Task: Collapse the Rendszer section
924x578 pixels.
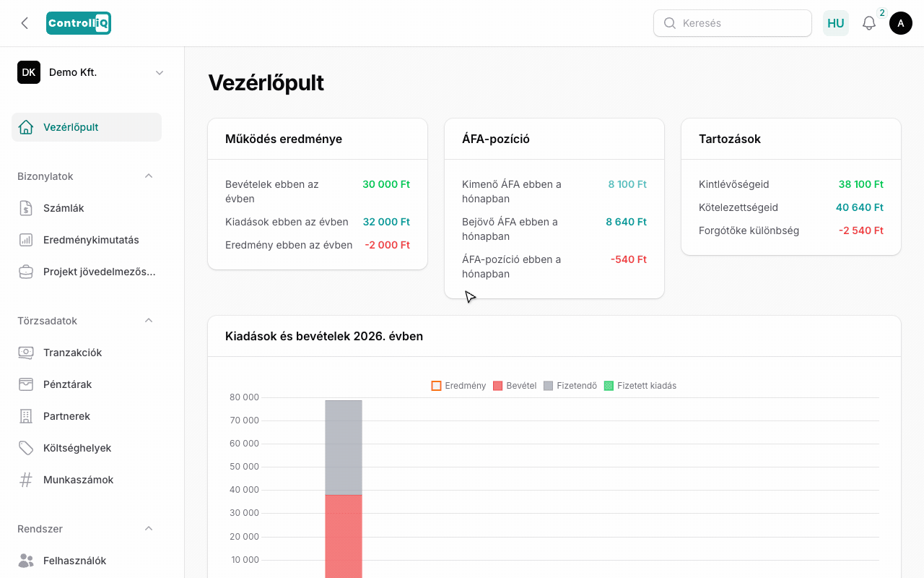Action: [149, 529]
